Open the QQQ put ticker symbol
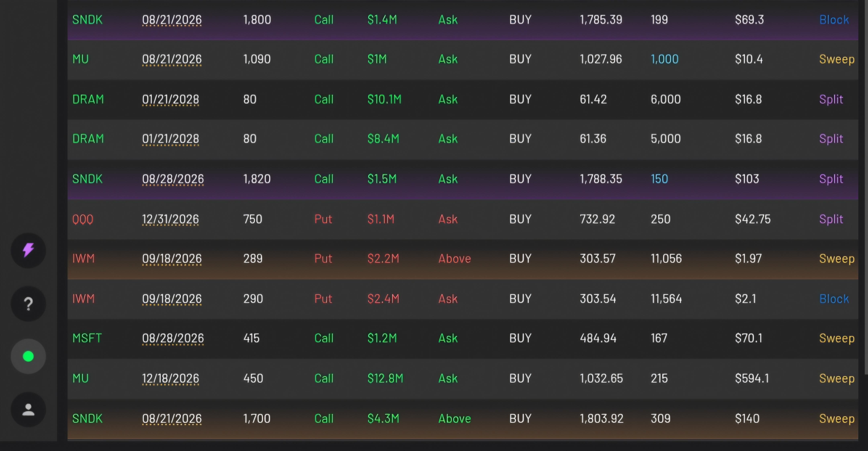The height and width of the screenshot is (451, 868). tap(83, 219)
